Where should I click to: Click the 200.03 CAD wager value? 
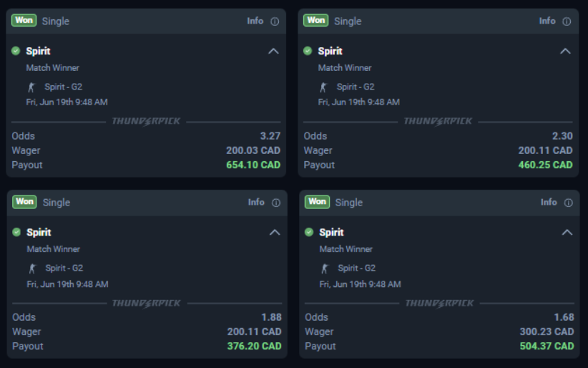click(x=253, y=150)
